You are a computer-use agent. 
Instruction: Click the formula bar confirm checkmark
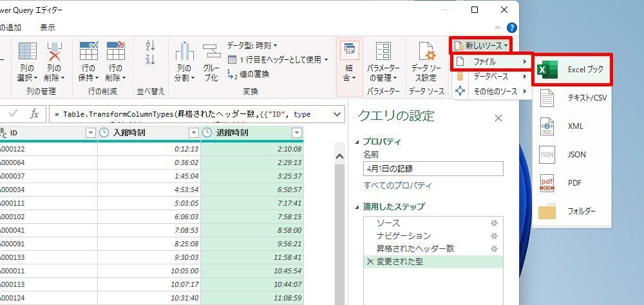[x=13, y=114]
